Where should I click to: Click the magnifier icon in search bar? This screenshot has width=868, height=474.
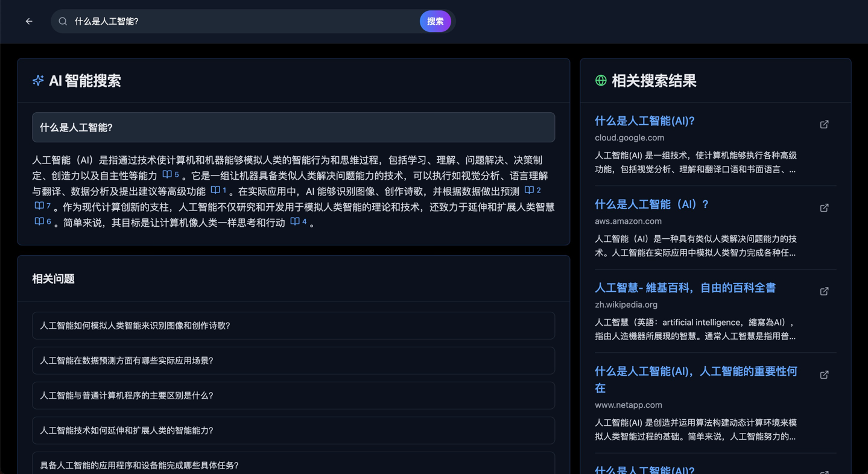[63, 21]
